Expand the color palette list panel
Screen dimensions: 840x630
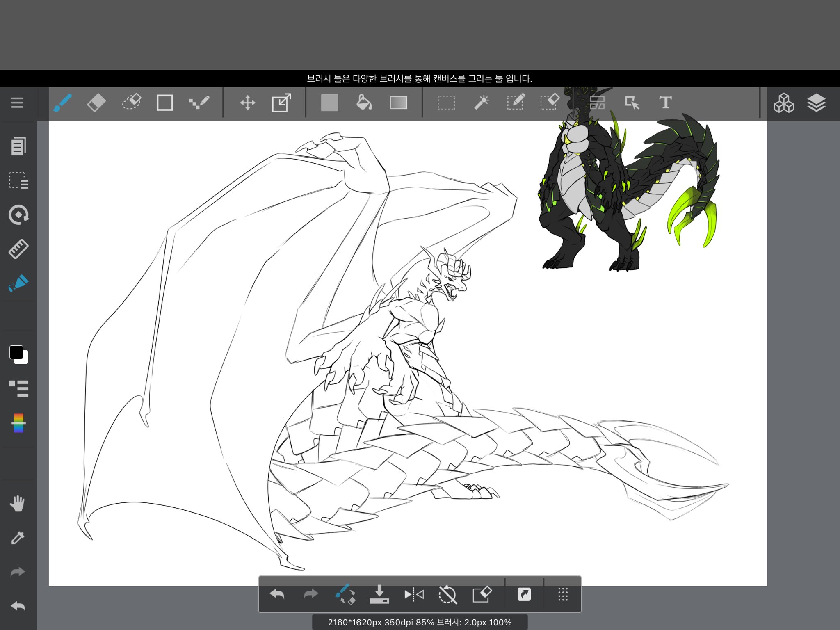(18, 388)
